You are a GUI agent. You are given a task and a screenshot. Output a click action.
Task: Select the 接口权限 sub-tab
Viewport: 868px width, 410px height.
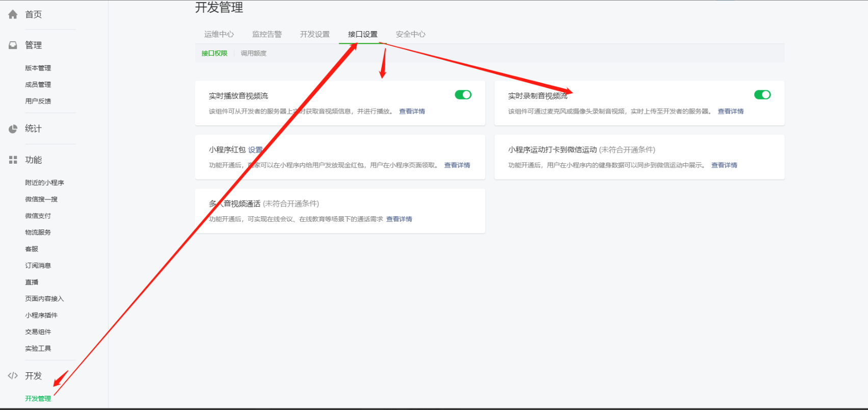pos(215,53)
